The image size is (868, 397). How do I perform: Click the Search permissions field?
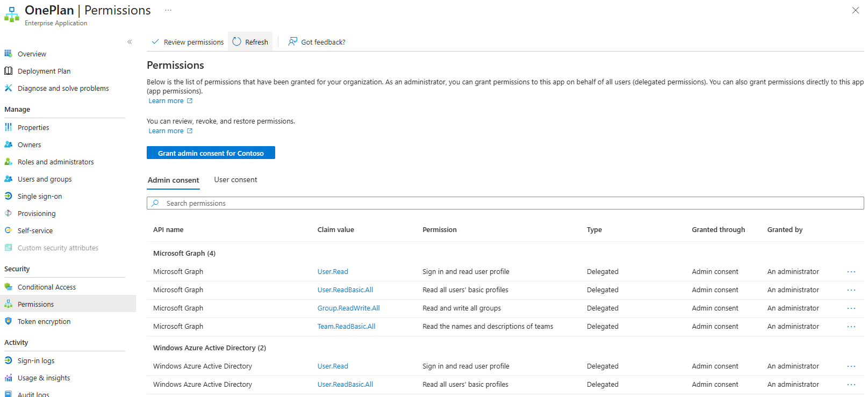coord(505,203)
